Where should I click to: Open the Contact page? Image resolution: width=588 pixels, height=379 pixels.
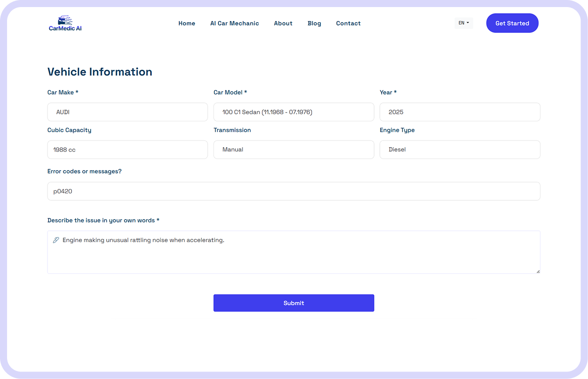(x=348, y=24)
